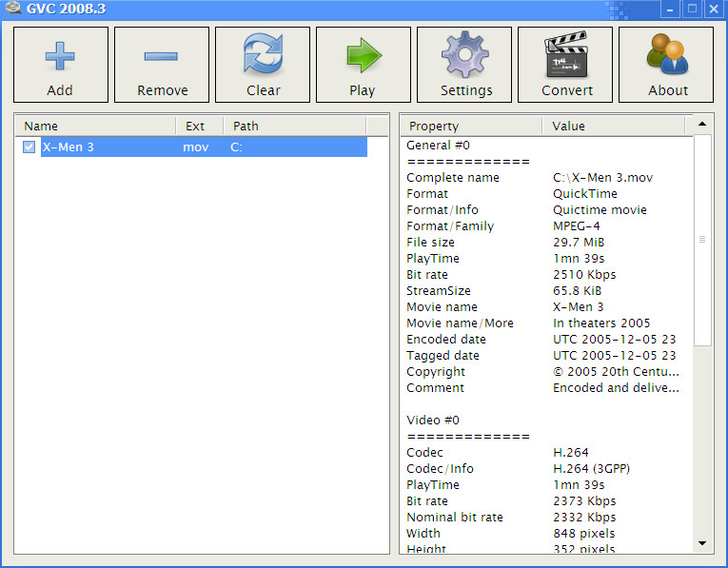Click the Property column header
Viewport: 728px width, 568px height.
pos(471,127)
